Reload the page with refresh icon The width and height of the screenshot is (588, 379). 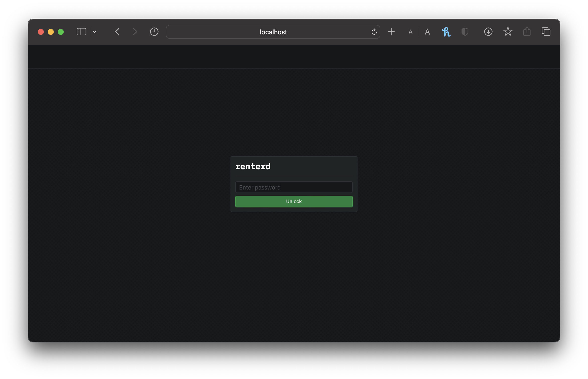(374, 32)
